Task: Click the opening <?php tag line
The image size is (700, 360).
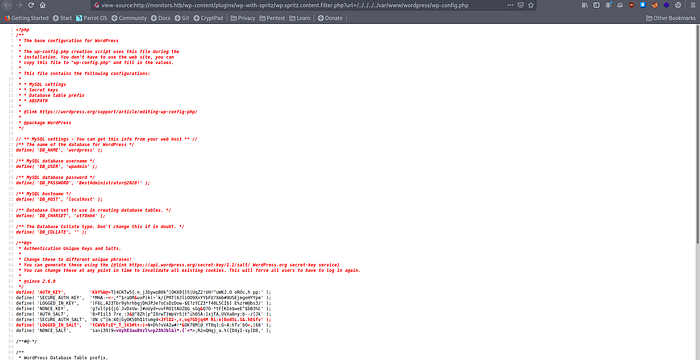Action: point(22,29)
